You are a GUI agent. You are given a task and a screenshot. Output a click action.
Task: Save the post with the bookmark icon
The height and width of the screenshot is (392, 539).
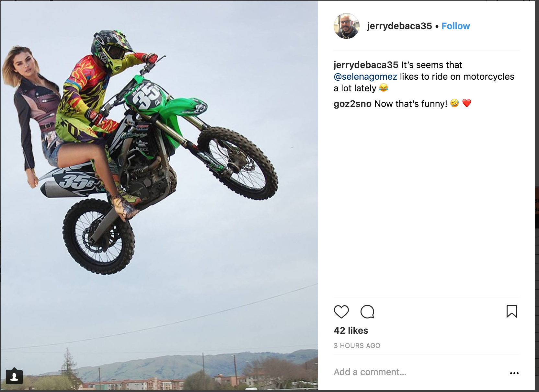coord(512,311)
